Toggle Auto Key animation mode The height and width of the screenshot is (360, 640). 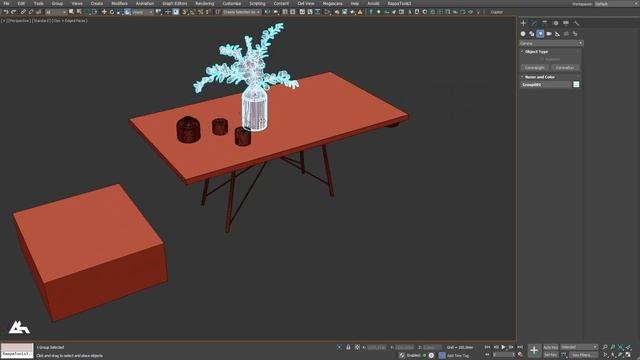551,347
